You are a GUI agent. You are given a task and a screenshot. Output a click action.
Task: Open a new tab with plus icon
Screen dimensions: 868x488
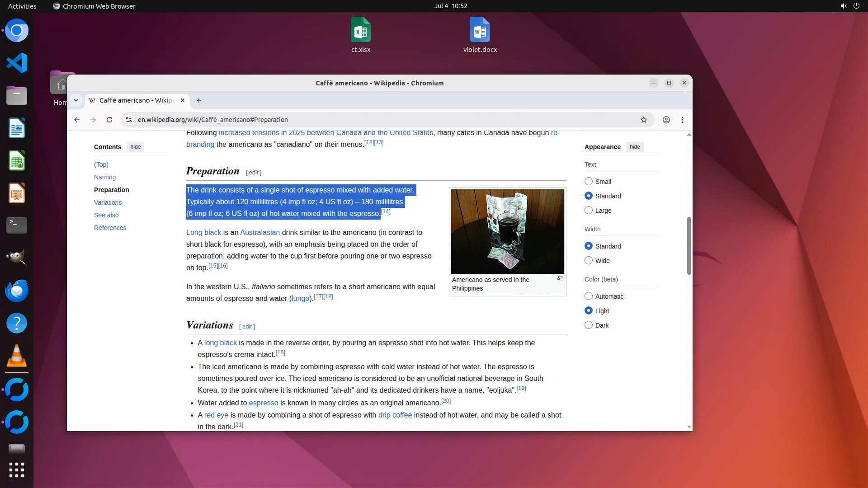[198, 100]
